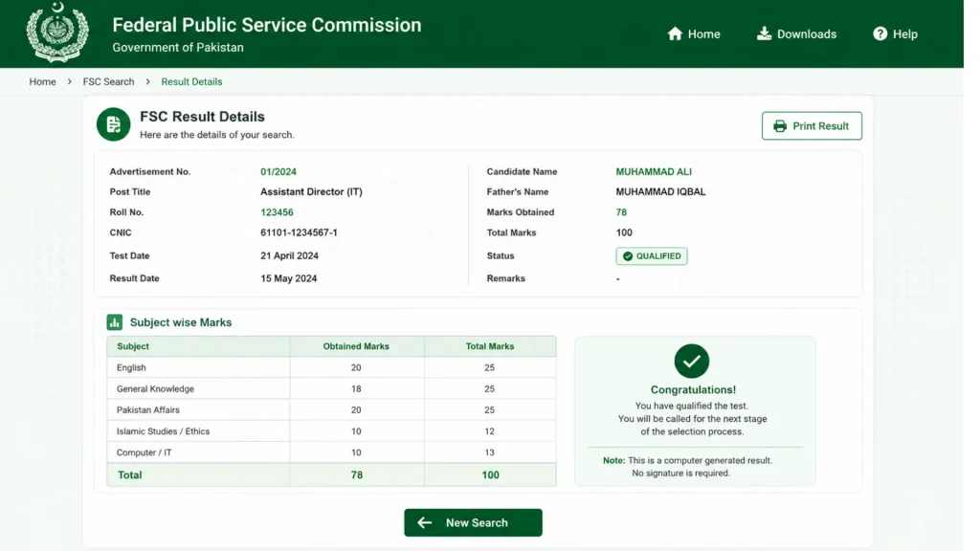Image resolution: width=980 pixels, height=551 pixels.
Task: Select post title Assistant Director (IT)
Action: 311,191
